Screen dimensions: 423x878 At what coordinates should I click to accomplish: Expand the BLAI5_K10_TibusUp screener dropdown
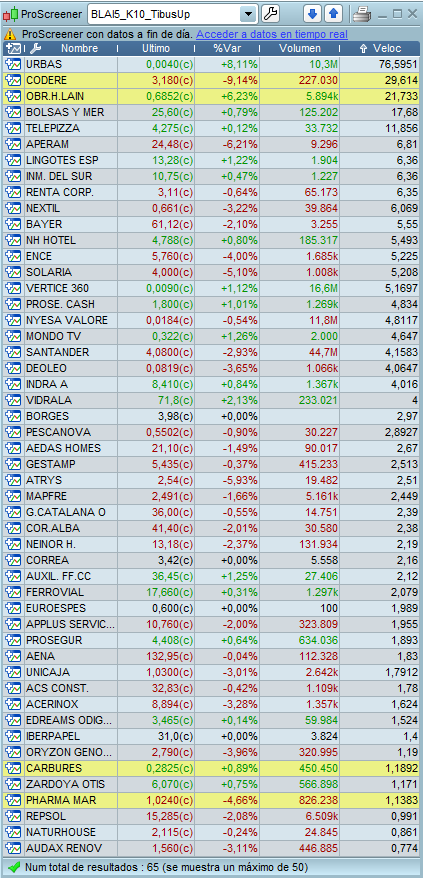[248, 14]
